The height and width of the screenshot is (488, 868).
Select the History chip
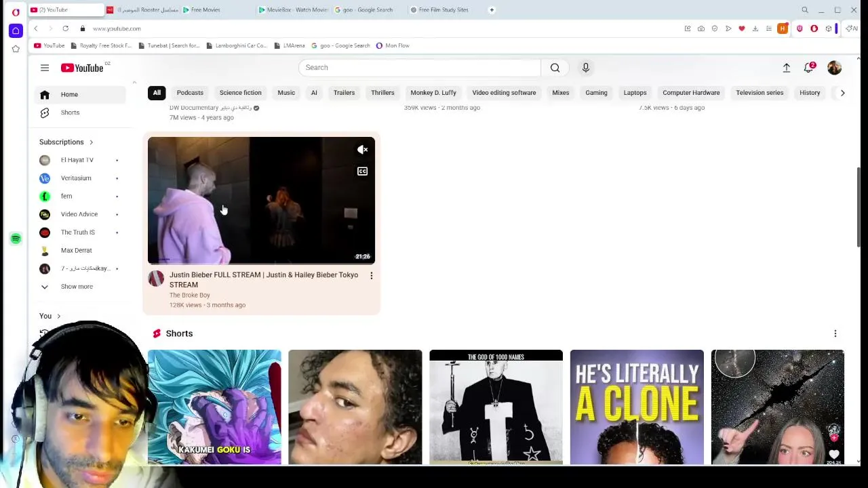click(810, 93)
